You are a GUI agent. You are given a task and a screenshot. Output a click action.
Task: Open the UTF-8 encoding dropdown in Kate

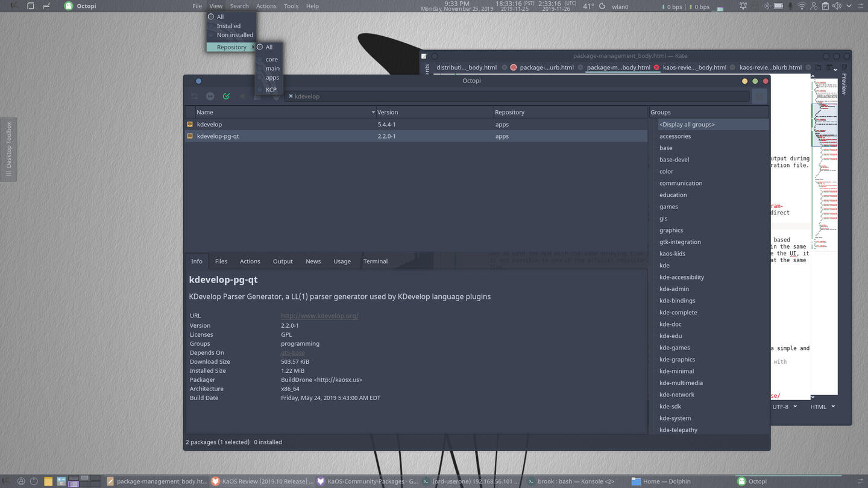[x=784, y=407]
